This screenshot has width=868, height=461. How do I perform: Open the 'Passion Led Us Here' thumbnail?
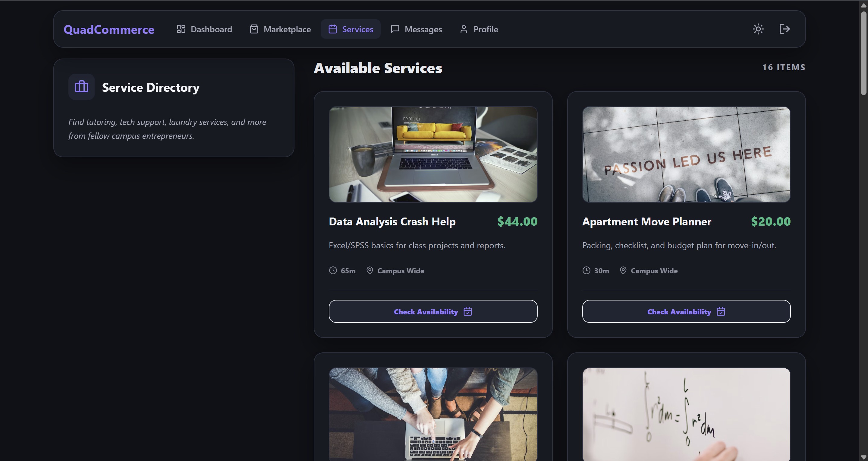coord(686,154)
